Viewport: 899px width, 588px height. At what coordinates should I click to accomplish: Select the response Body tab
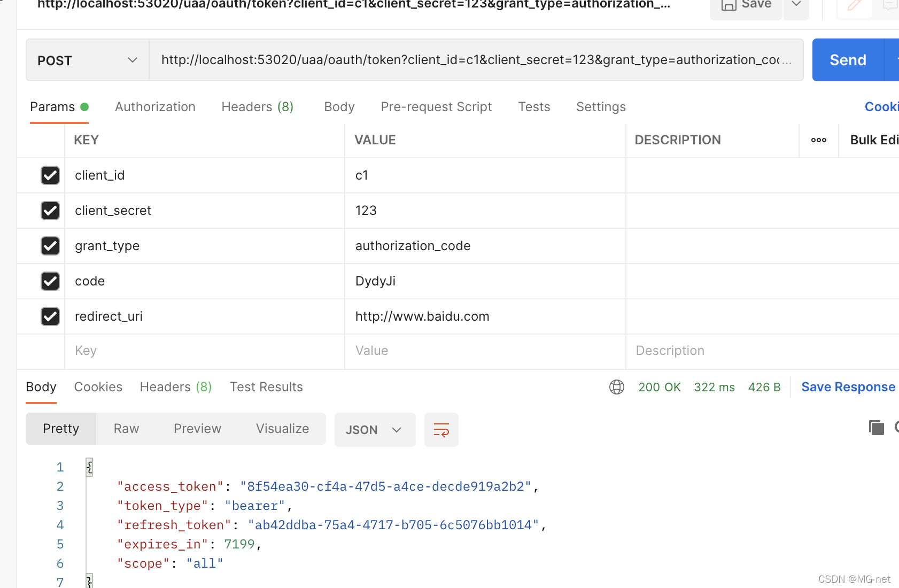[x=41, y=387]
